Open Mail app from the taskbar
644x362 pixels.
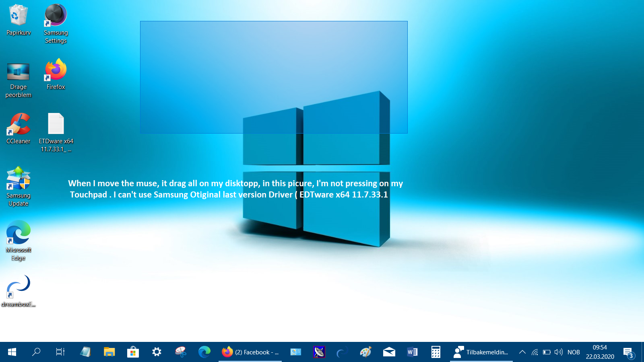[389, 352]
